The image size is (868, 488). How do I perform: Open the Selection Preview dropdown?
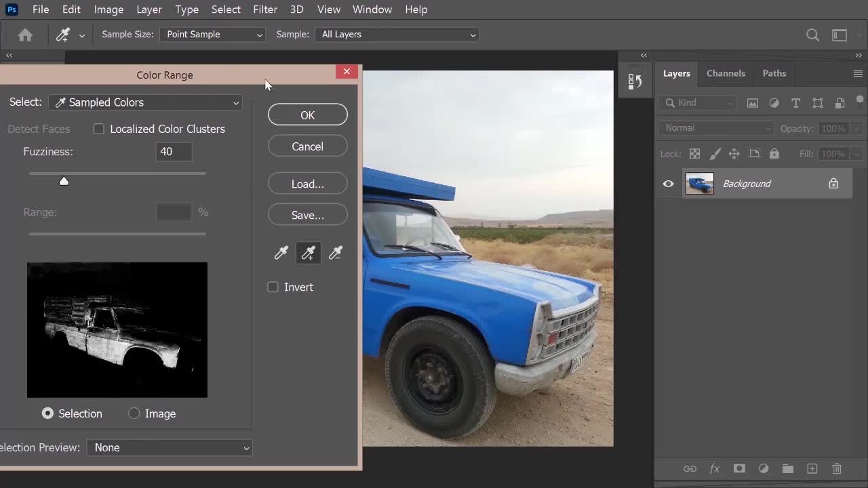[x=170, y=448]
